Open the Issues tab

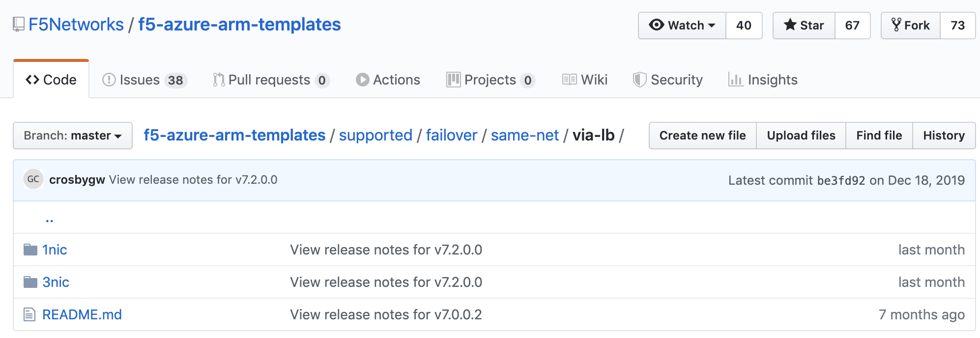[144, 80]
